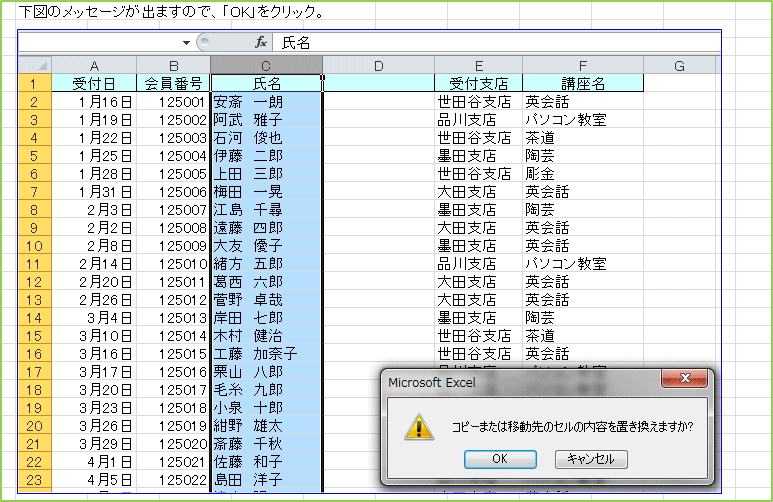Click the cell 栗山 八郎
773x502 pixels.
tap(266, 372)
